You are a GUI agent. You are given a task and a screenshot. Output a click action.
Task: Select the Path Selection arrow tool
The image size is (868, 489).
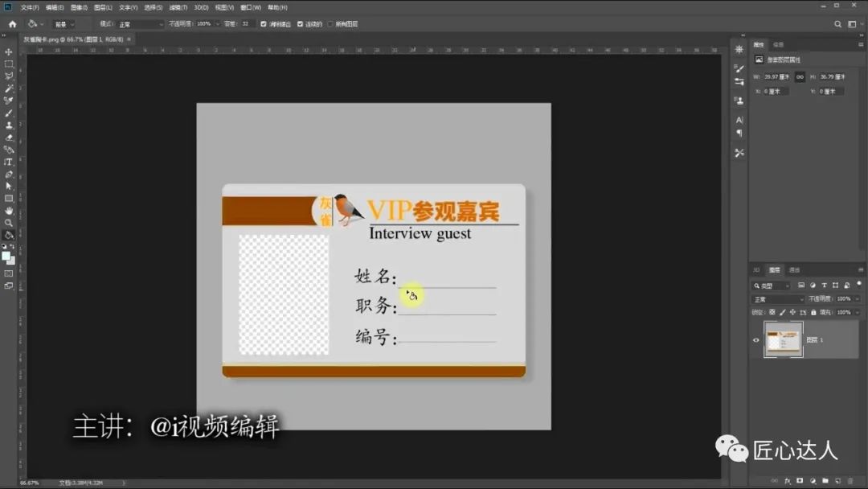pos(8,186)
